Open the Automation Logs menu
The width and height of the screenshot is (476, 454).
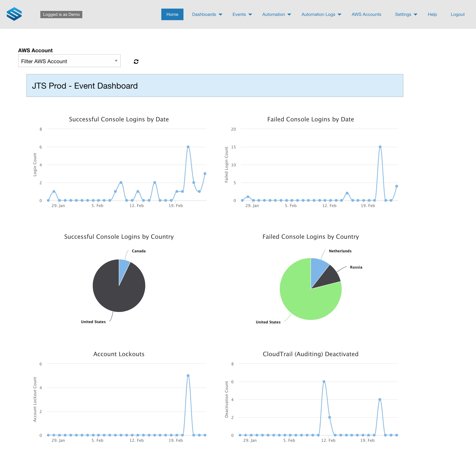[321, 15]
